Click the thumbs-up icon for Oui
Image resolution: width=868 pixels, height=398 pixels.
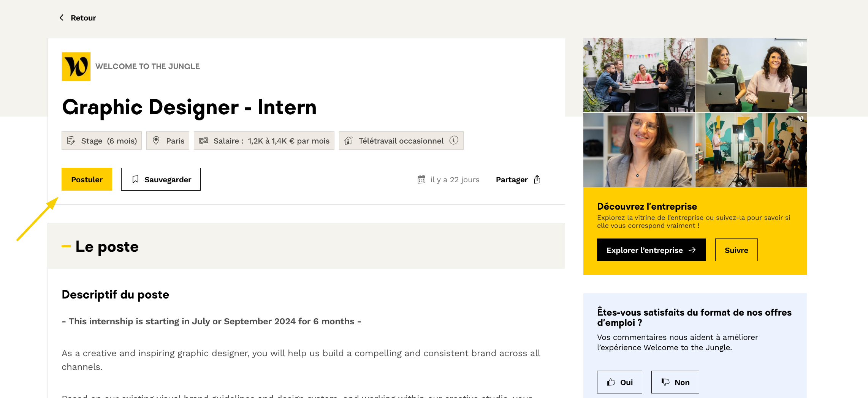[x=611, y=382]
